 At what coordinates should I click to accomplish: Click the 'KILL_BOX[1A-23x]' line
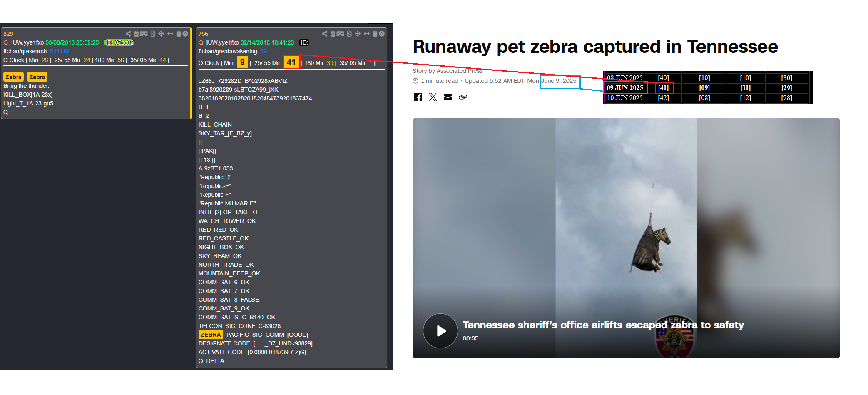point(28,95)
